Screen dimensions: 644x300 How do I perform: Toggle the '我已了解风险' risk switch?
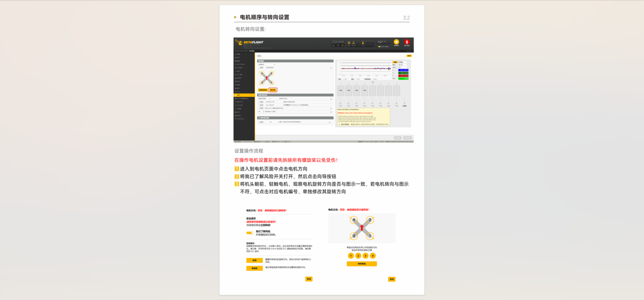pyautogui.click(x=250, y=233)
